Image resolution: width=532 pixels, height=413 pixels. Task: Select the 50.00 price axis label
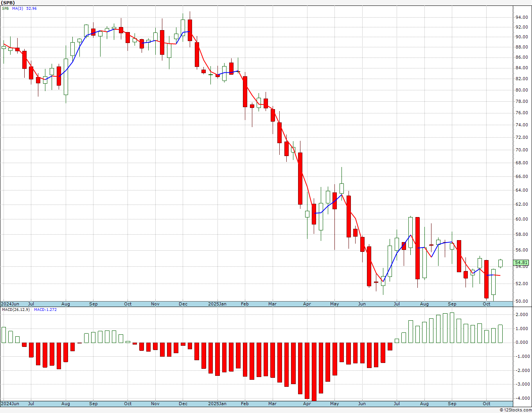coord(521,302)
